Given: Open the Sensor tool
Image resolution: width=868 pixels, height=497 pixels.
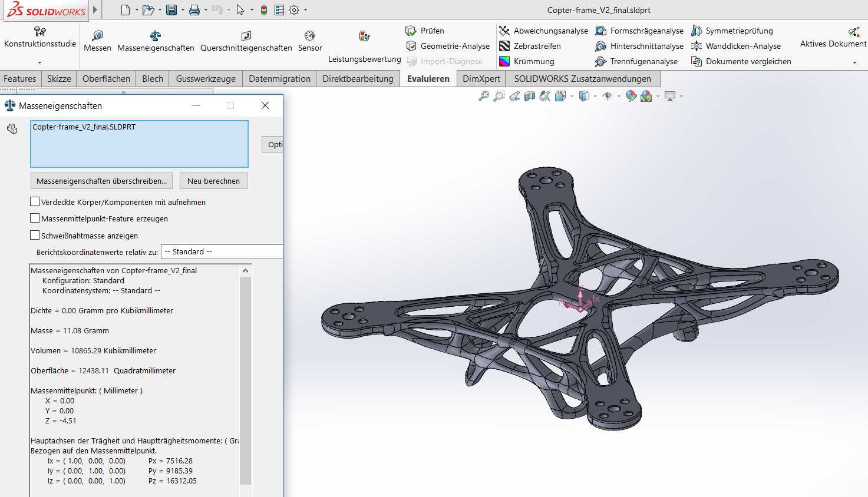Looking at the screenshot, I should 310,41.
